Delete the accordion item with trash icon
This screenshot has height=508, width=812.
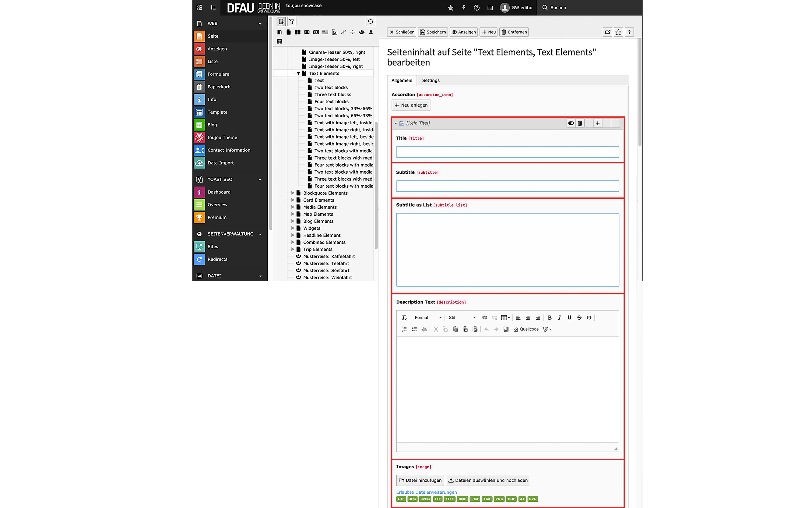pyautogui.click(x=580, y=123)
